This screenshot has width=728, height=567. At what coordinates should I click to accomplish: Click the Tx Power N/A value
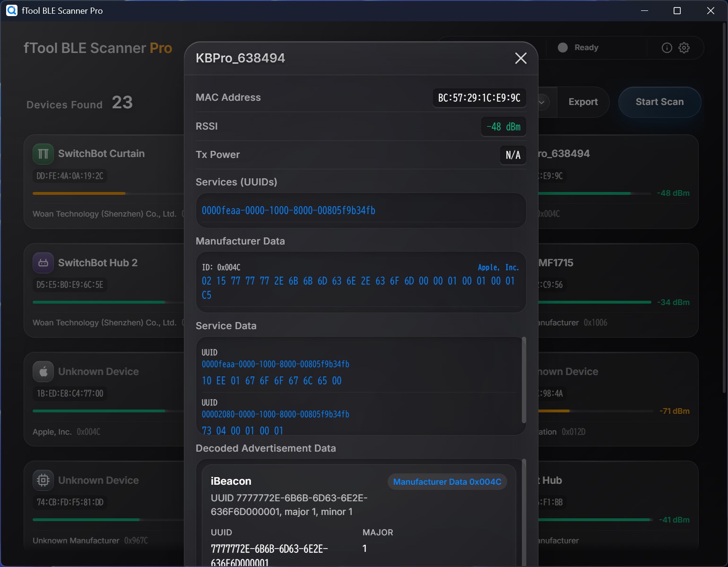pyautogui.click(x=513, y=155)
